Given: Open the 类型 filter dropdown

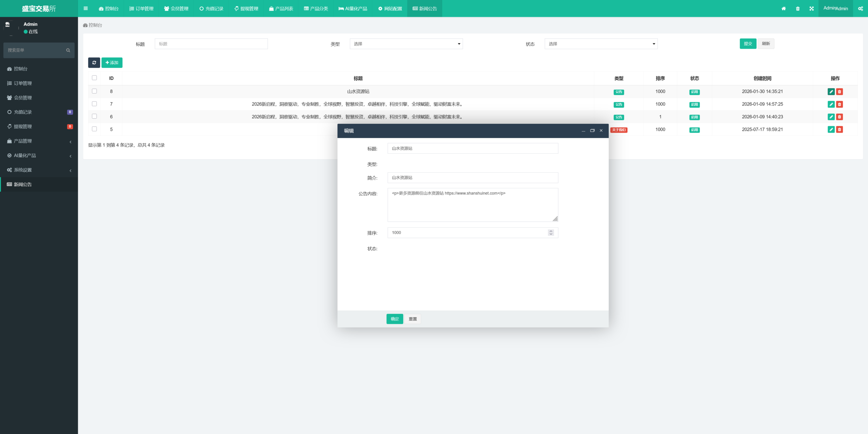Looking at the screenshot, I should [x=406, y=44].
